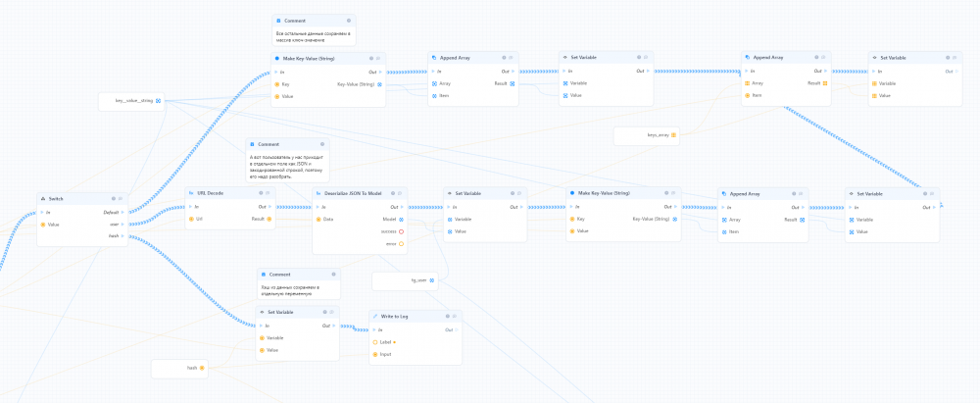Click the output pin of hash variable node
The image size is (980, 403).
(202, 368)
